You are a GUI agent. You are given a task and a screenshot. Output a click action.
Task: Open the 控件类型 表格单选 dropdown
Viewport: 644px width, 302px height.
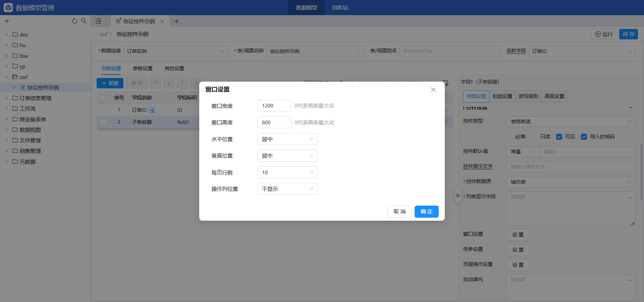point(571,121)
